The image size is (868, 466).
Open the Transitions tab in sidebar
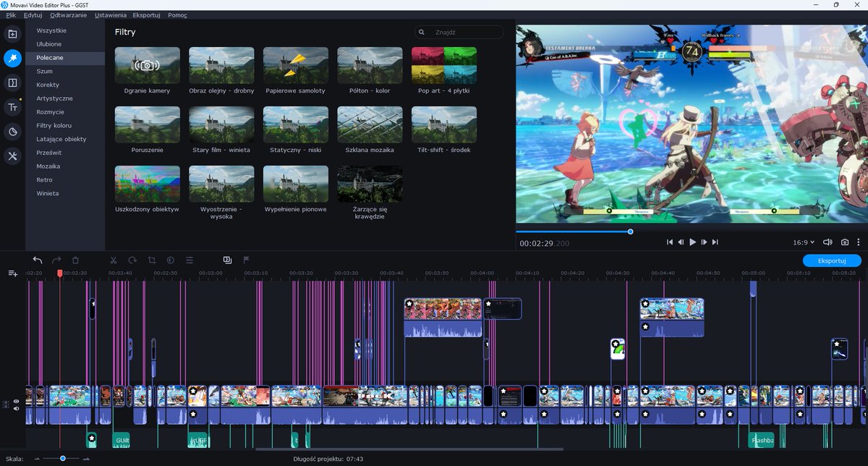tap(12, 83)
